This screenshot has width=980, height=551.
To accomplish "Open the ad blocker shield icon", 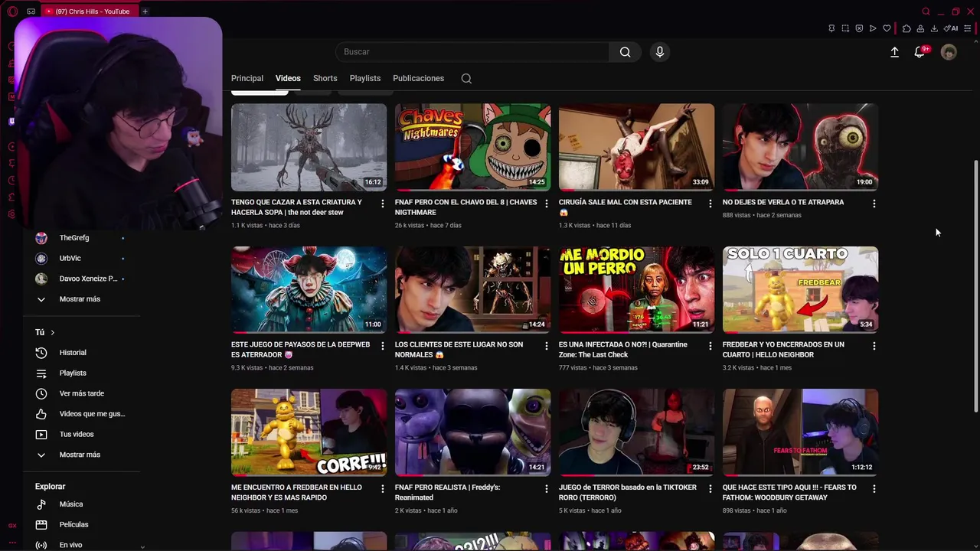I will [x=859, y=28].
